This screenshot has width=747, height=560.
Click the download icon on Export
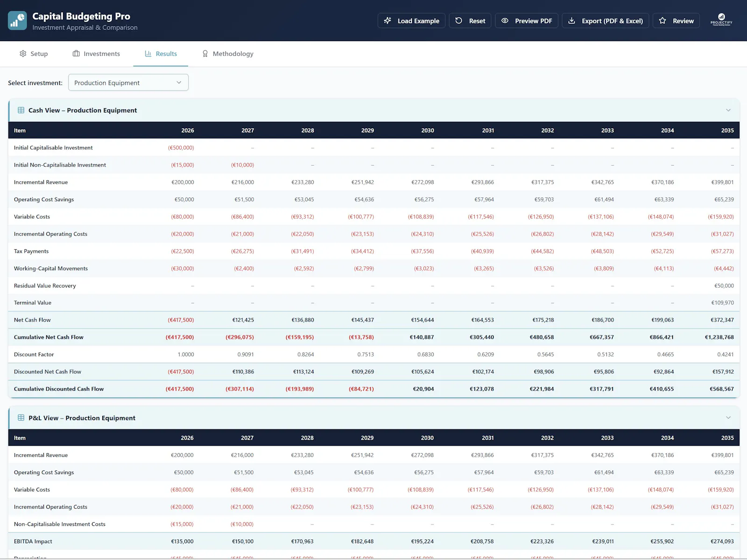(x=572, y=21)
